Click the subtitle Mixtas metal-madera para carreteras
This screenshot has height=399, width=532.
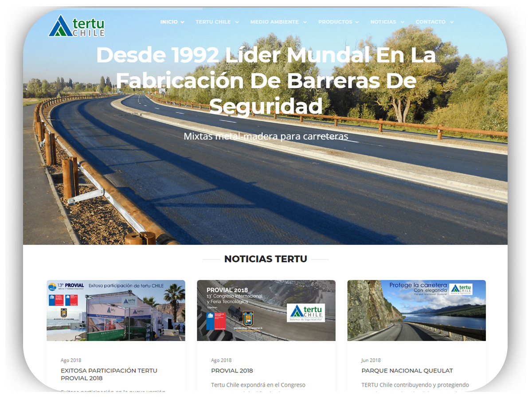click(x=266, y=136)
